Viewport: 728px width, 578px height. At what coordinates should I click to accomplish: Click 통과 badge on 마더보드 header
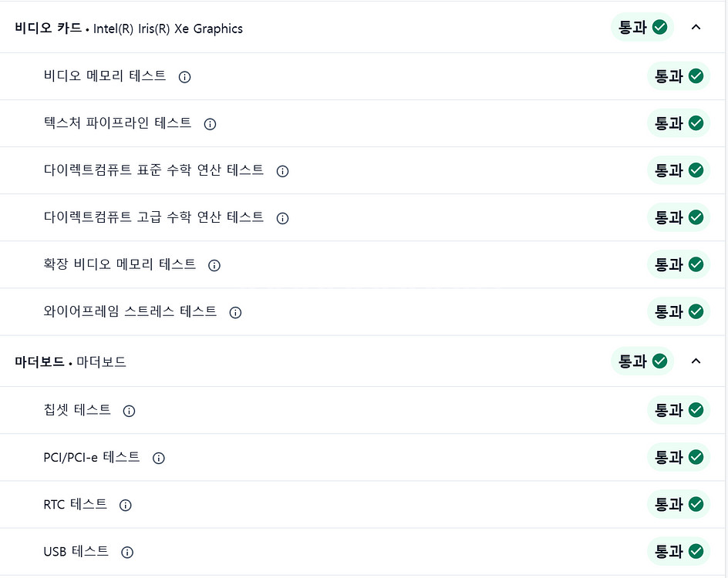[642, 361]
